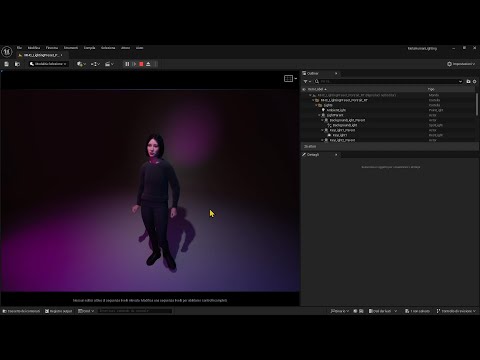Open the Cmd console type dropdown

pyautogui.click(x=86, y=311)
